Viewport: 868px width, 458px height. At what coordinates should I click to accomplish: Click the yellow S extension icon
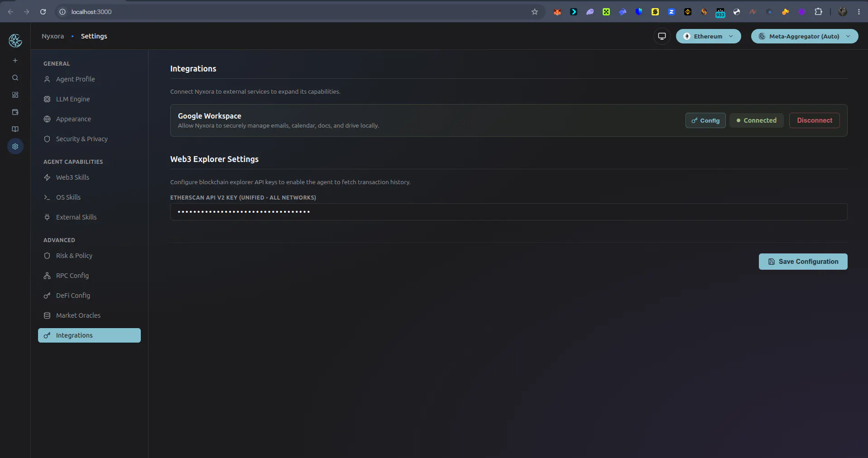[655, 12]
